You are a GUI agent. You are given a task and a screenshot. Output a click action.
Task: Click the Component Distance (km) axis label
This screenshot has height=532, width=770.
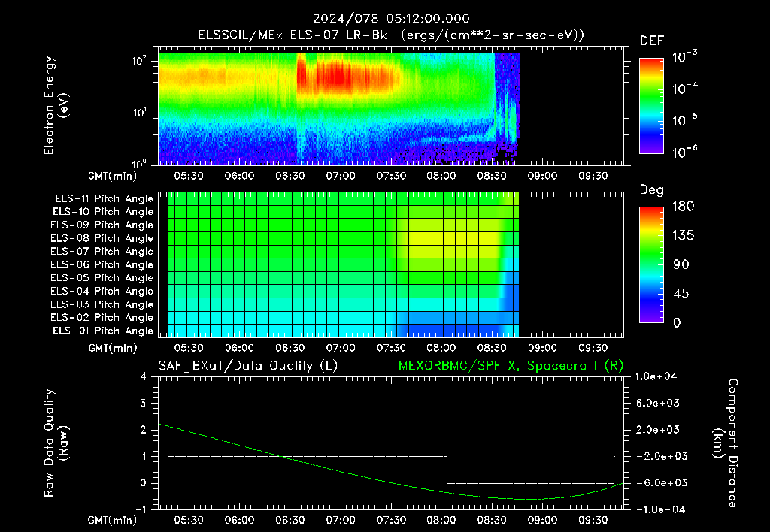(x=726, y=443)
